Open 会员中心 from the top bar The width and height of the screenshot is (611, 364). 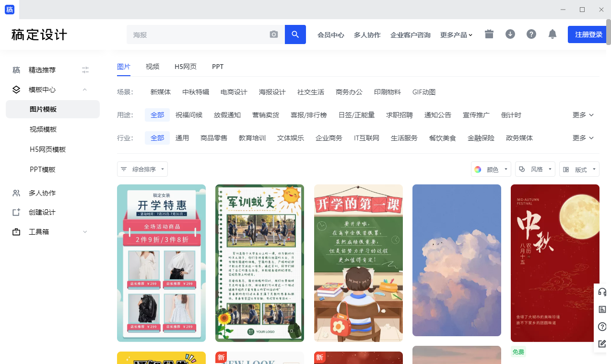[x=330, y=34]
